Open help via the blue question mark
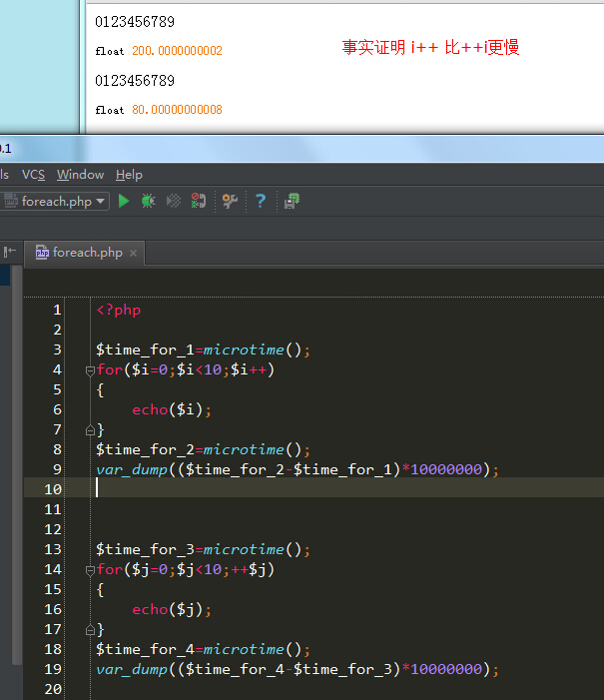The width and height of the screenshot is (604, 700). pyautogui.click(x=261, y=201)
